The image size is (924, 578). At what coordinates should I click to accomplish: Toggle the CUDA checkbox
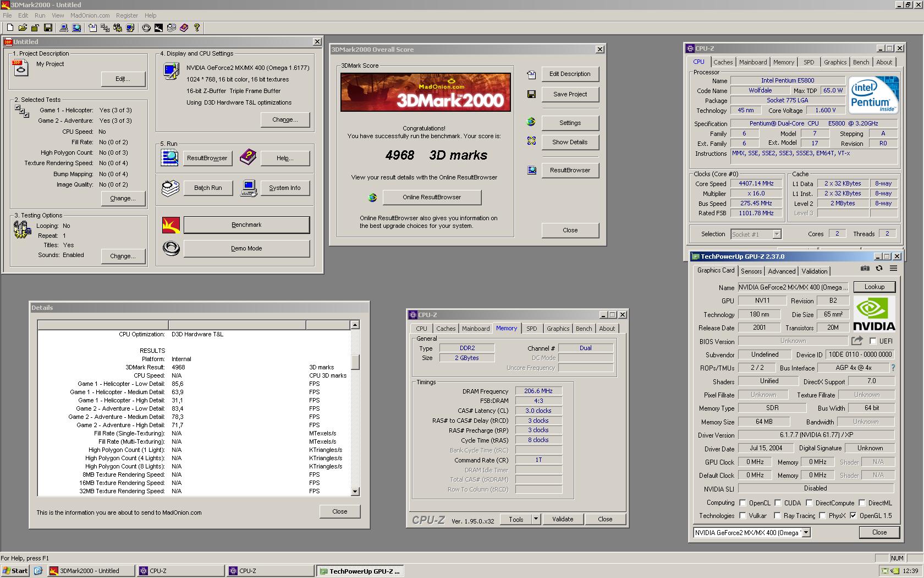click(x=778, y=503)
